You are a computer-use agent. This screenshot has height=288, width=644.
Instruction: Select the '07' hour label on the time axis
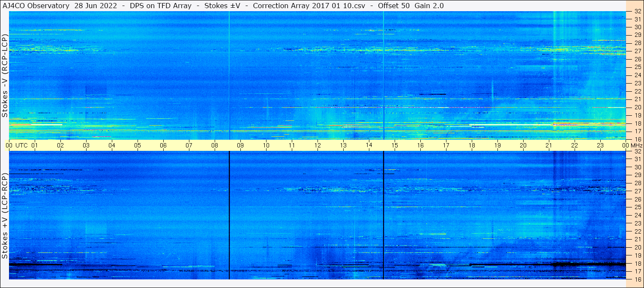coord(189,145)
